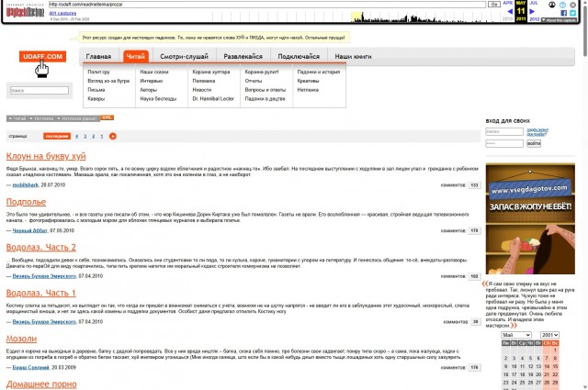This screenshot has width=588, height=390.
Task: Go to page 1 in pagination
Action: pyautogui.click(x=102, y=137)
